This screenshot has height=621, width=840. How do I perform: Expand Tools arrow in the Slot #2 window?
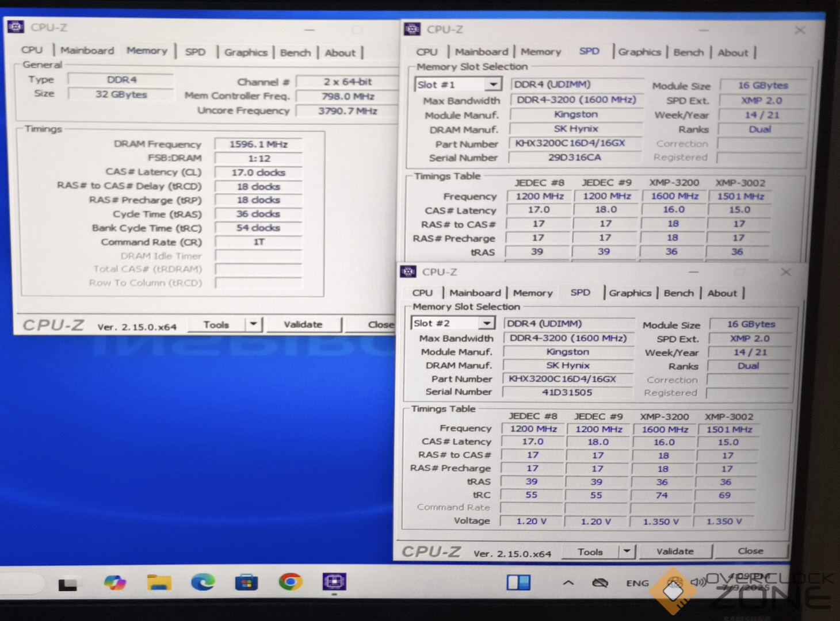[627, 551]
